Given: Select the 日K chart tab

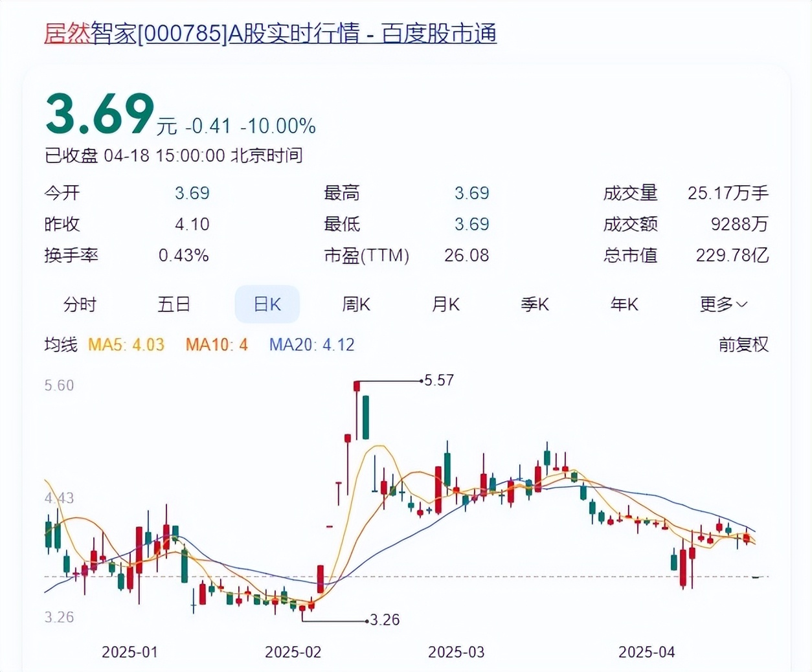Looking at the screenshot, I should pyautogui.click(x=267, y=304).
